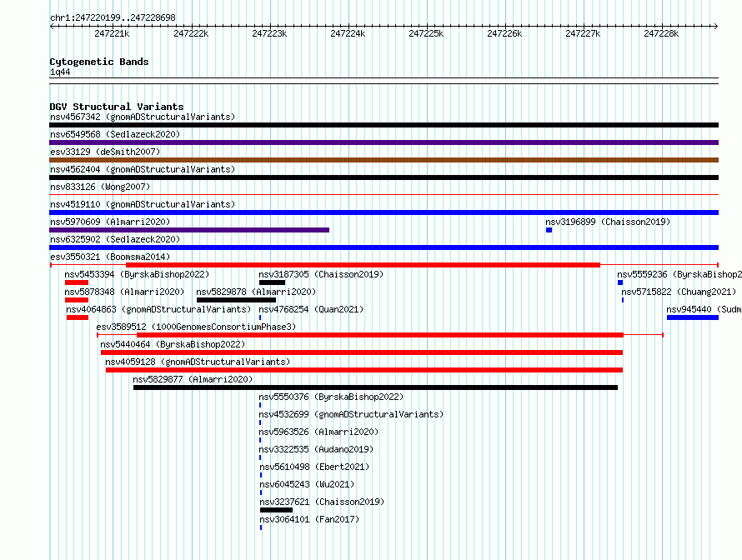The image size is (742, 560).
Task: Open nsv5878348 Almarri2020 label
Action: coord(124,292)
